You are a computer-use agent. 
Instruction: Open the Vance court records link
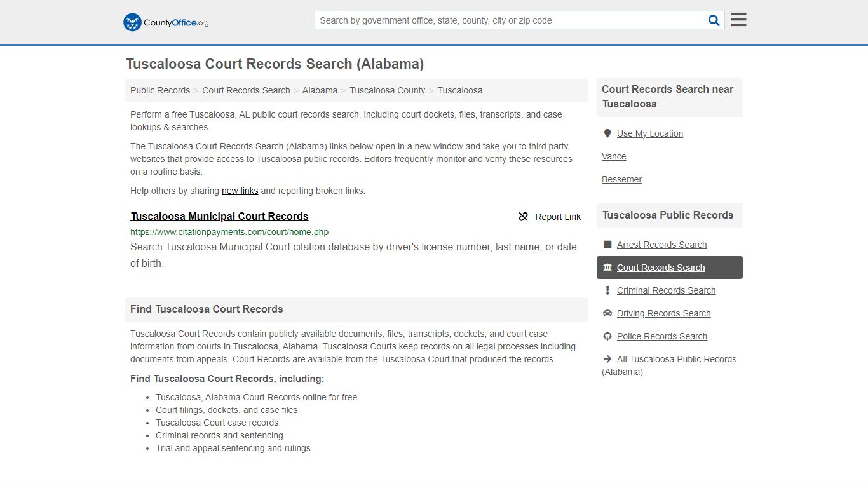pyautogui.click(x=614, y=156)
